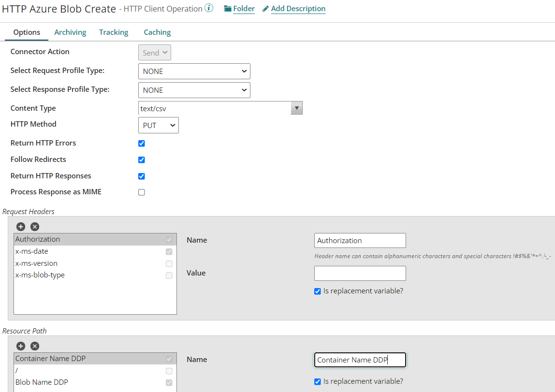Open the HTTP Method dropdown

coord(158,125)
